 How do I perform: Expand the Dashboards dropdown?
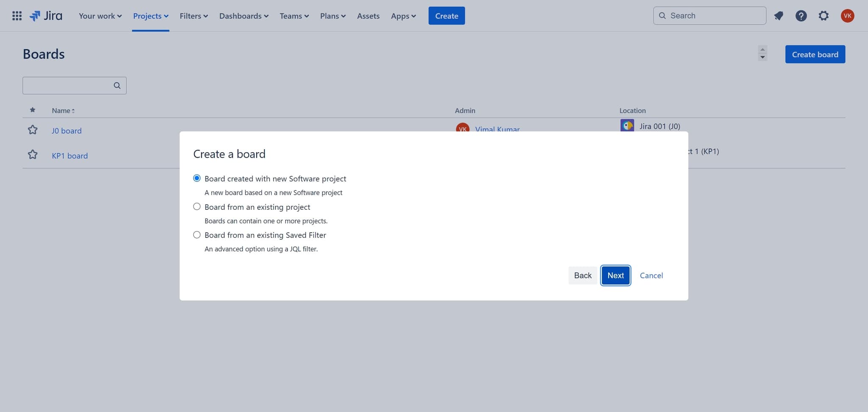coord(244,16)
